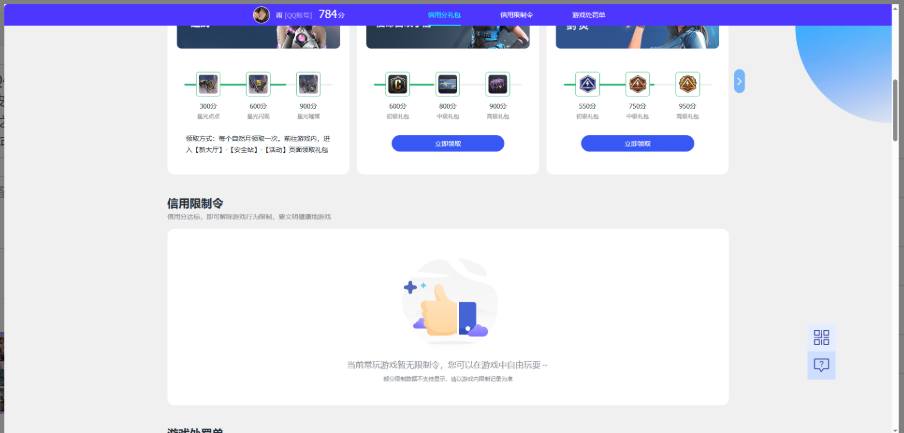Select the 900分 星光 reward icon

pos(308,84)
